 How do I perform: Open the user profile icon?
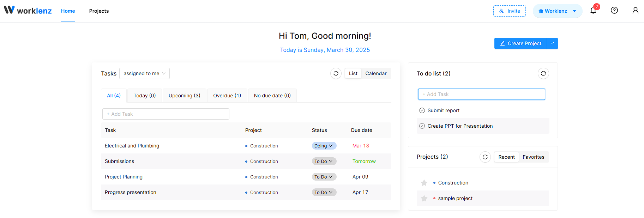(635, 11)
